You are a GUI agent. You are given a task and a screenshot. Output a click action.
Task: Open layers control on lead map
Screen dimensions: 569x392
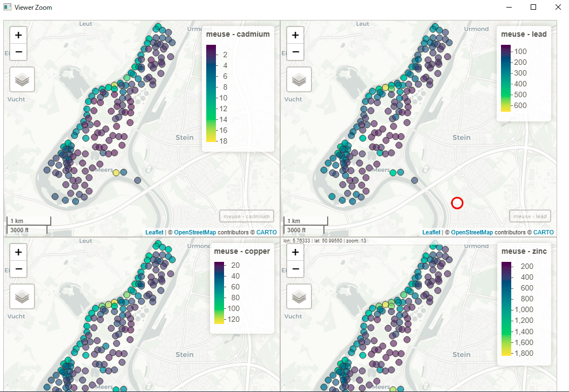click(x=299, y=80)
